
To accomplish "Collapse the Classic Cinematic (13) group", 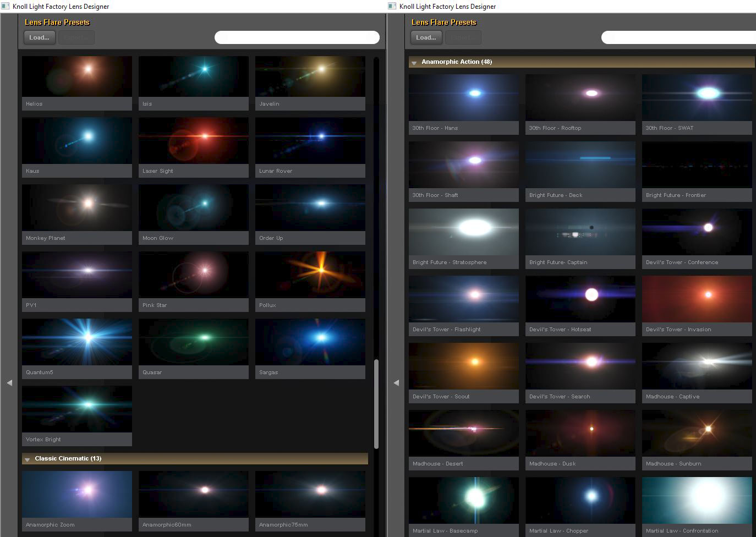I will tap(28, 459).
